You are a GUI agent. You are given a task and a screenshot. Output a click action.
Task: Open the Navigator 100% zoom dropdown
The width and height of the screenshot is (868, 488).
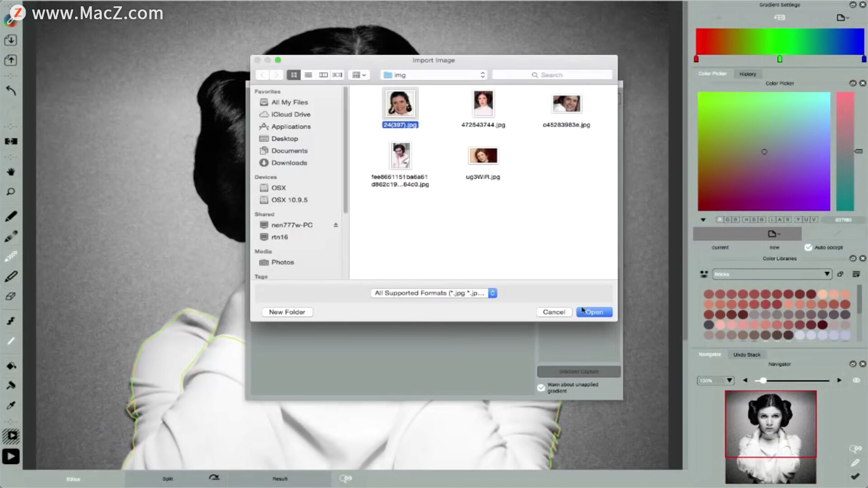tap(716, 380)
